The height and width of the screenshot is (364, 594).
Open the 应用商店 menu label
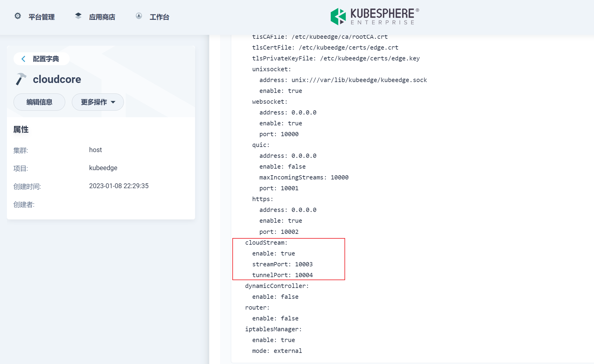[x=102, y=17]
